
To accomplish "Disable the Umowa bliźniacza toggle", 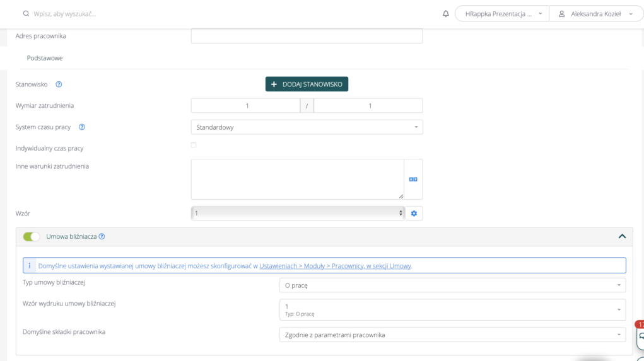I will tap(31, 237).
